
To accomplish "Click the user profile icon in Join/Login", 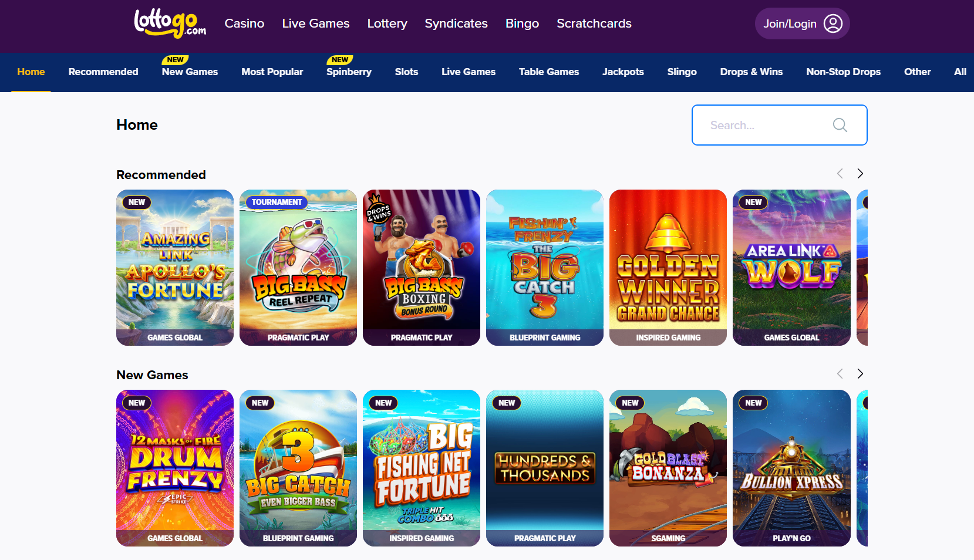I will [833, 23].
